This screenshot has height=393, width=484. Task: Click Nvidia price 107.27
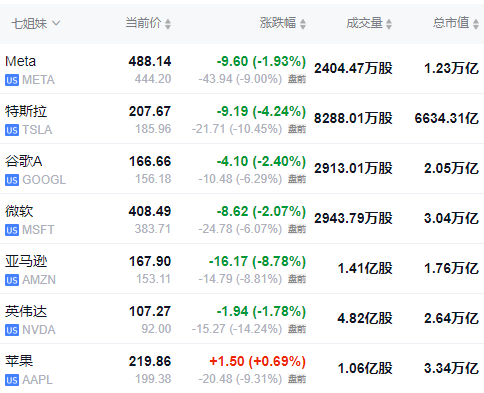[x=150, y=311]
